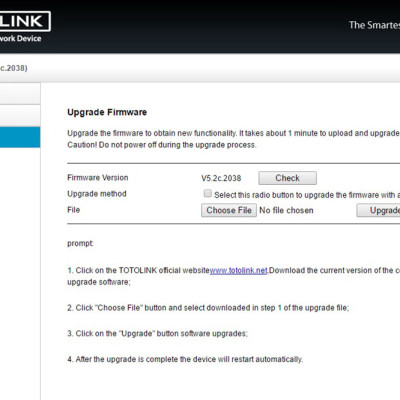This screenshot has height=400, width=400.
Task: Click the 'Firmware Version' field label
Action: point(98,178)
